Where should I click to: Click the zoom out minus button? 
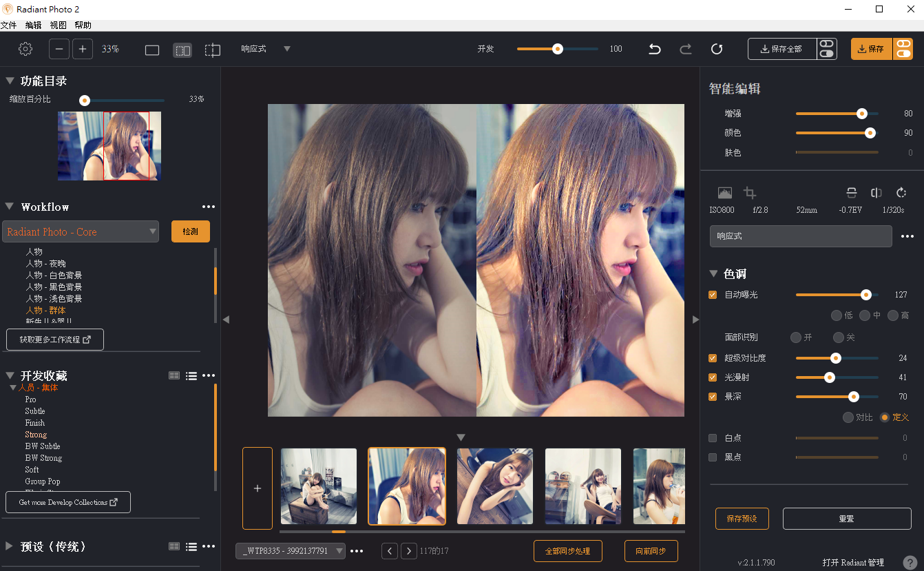coord(59,49)
